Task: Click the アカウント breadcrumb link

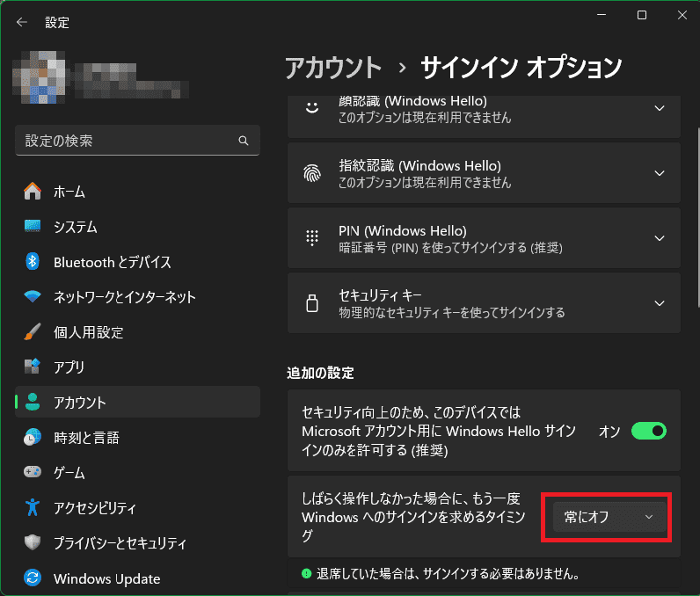Action: click(x=333, y=67)
